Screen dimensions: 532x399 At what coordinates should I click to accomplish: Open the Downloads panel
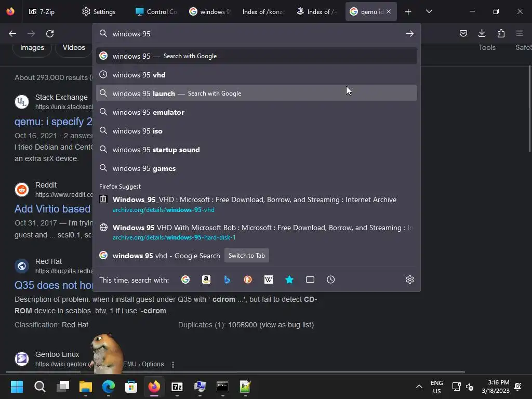coord(482,33)
